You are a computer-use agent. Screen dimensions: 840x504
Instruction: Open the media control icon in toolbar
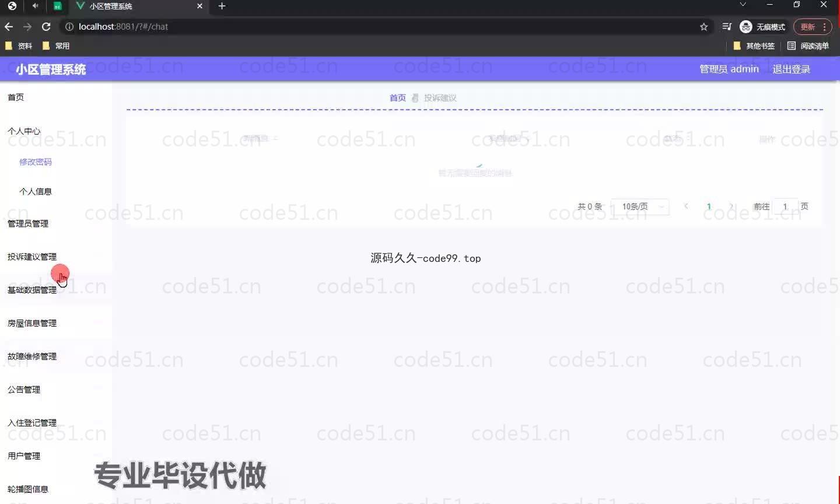pos(727,27)
